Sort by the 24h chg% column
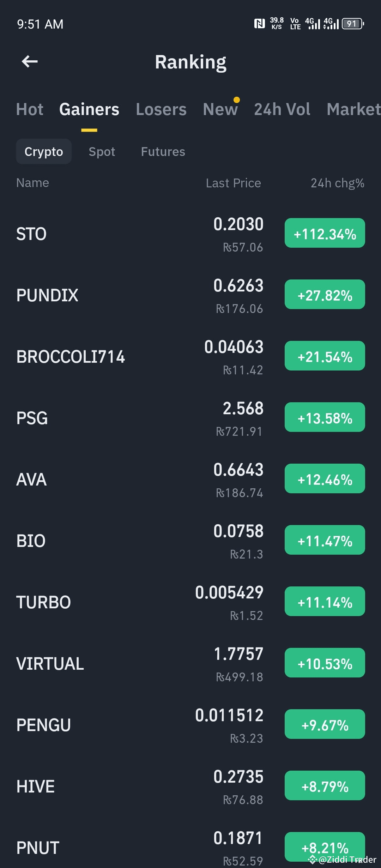The height and width of the screenshot is (868, 381). click(x=337, y=183)
